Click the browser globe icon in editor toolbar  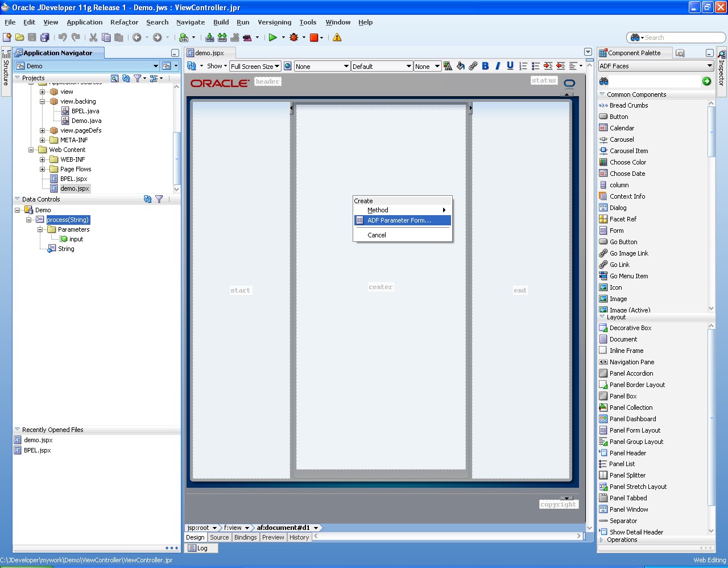click(288, 66)
